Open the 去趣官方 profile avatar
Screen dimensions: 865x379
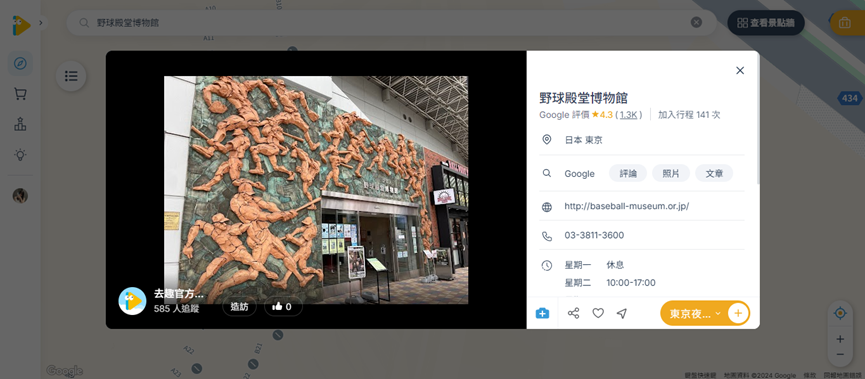click(x=132, y=301)
